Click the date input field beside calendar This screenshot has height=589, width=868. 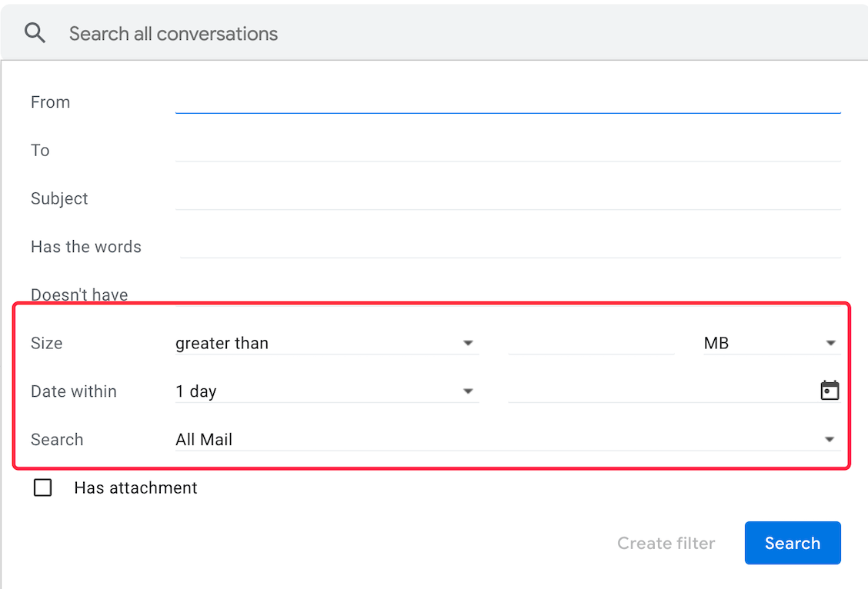coord(662,391)
